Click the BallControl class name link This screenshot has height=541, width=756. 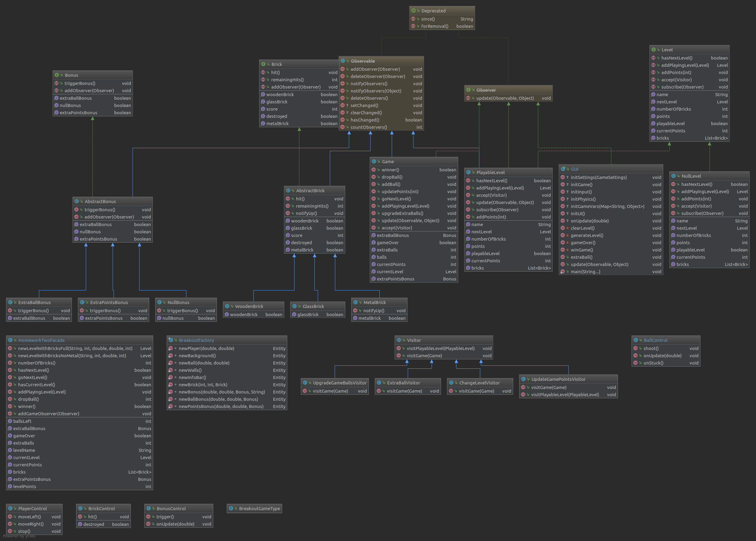(x=655, y=340)
